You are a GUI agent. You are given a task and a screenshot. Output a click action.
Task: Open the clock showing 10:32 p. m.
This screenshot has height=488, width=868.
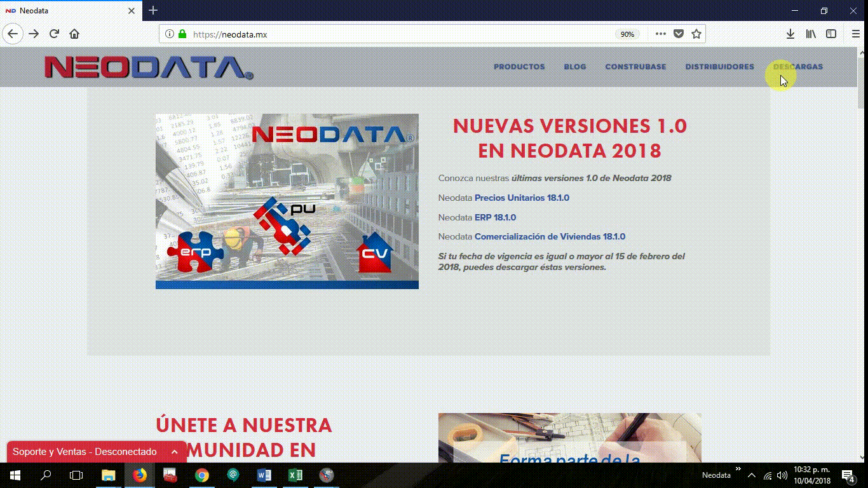pos(812,475)
